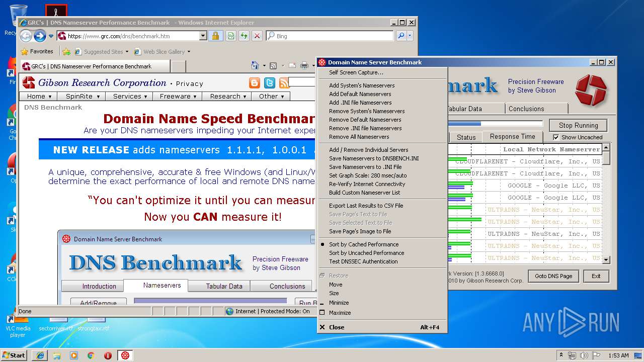Open Internet Explorer from the taskbar
Screen dimensions: 644x362
40,355
